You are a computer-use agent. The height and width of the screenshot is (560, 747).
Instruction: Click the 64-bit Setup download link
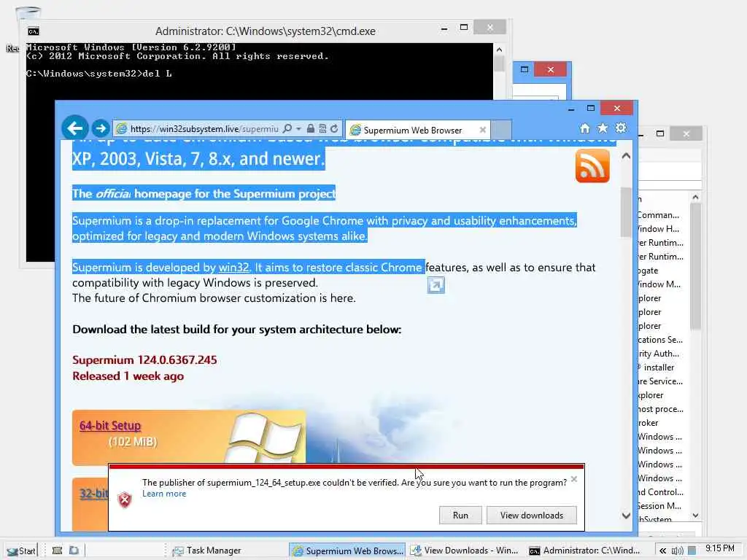click(110, 425)
